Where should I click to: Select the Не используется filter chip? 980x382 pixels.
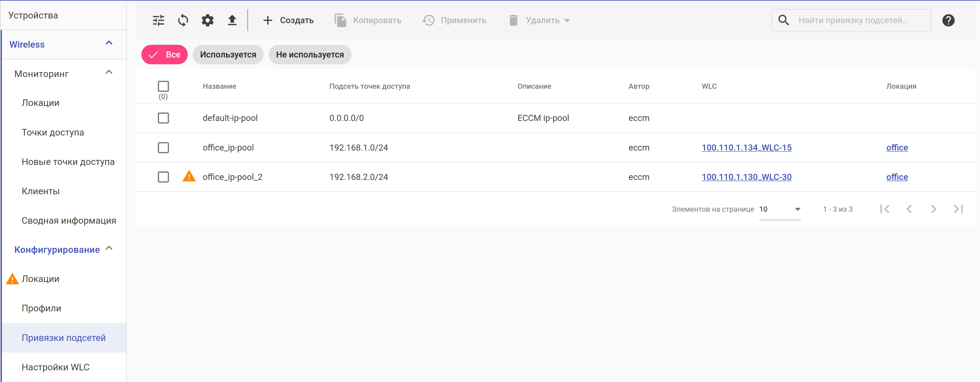(x=310, y=55)
